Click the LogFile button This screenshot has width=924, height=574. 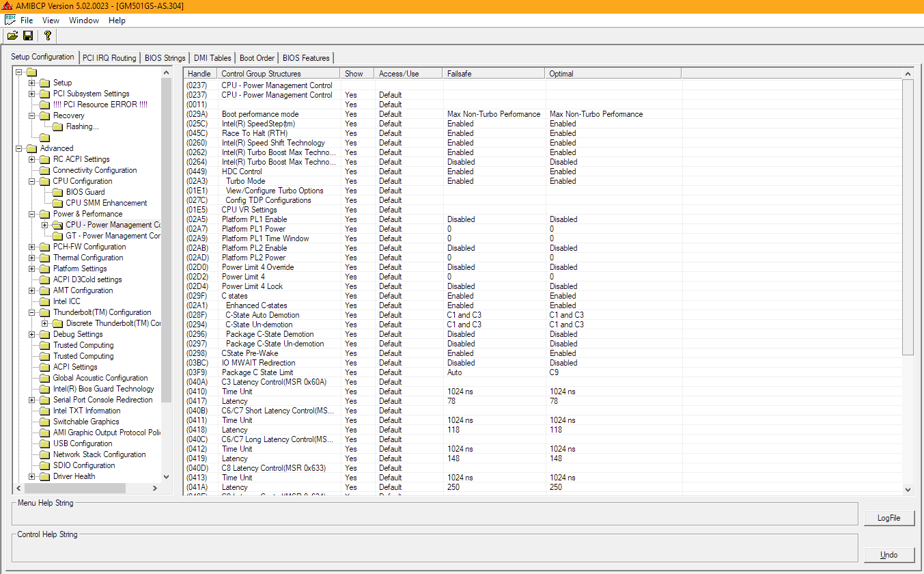pyautogui.click(x=888, y=518)
